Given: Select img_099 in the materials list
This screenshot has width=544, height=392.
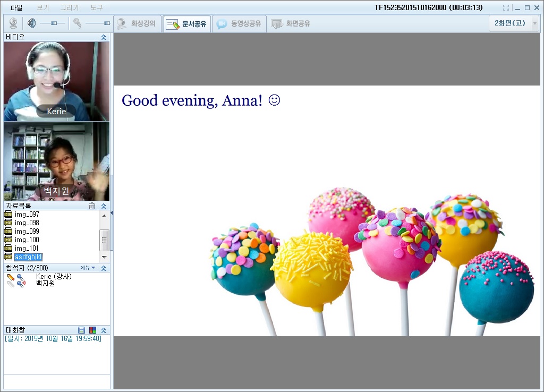Looking at the screenshot, I should point(27,232).
